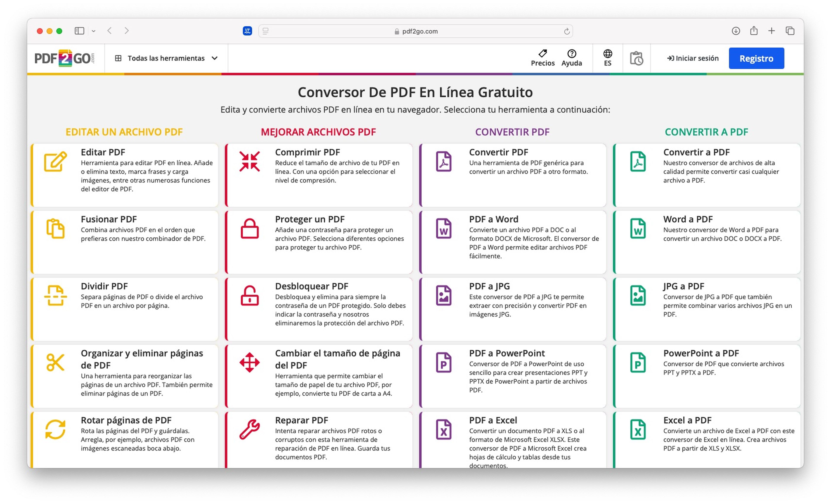Show the Safari tab overview
The image size is (831, 504).
pos(790,31)
